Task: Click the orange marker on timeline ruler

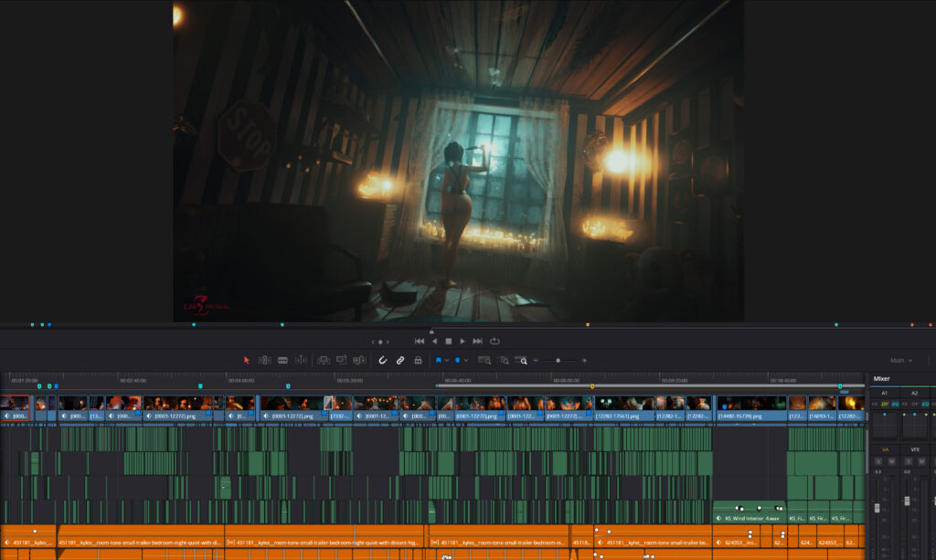Action: [x=592, y=386]
